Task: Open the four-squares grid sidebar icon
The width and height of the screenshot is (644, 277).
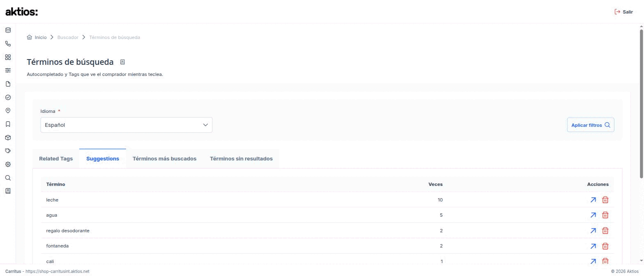Action: coord(8,57)
